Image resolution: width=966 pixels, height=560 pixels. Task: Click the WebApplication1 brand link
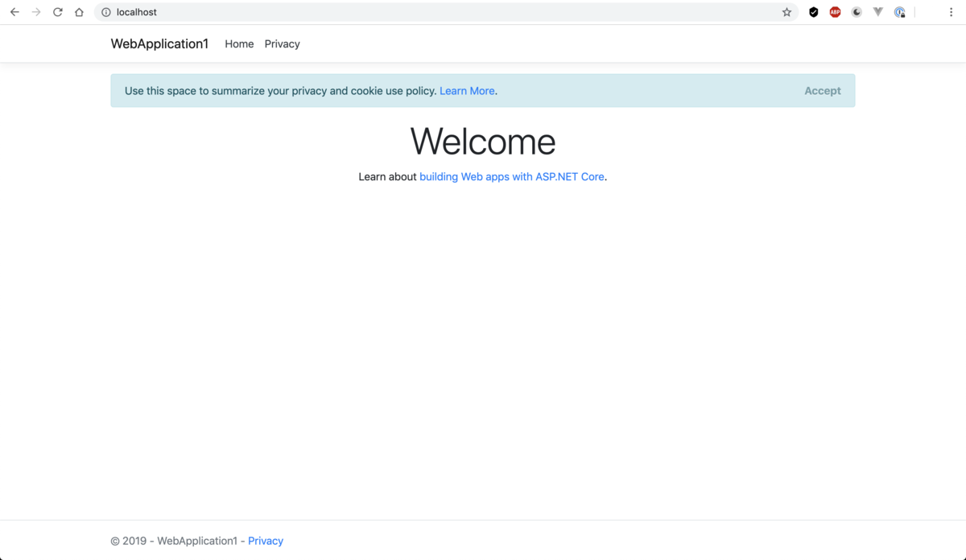point(159,44)
